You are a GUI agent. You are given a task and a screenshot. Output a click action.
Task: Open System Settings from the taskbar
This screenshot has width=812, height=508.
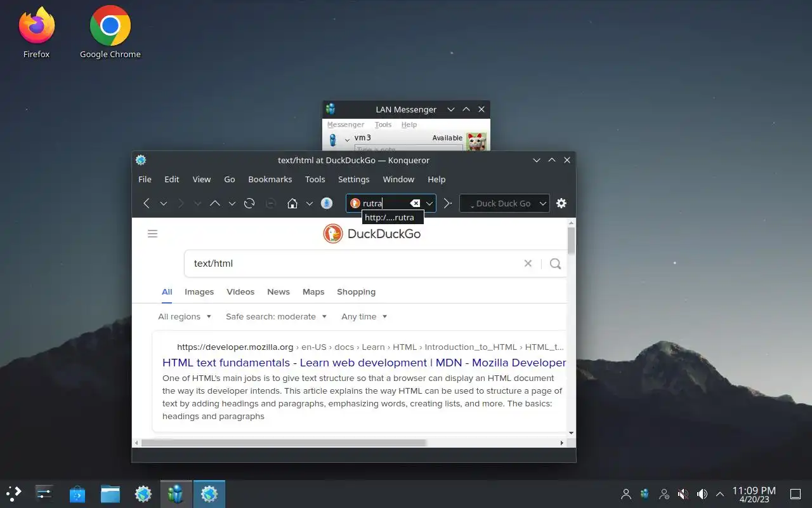tap(44, 493)
